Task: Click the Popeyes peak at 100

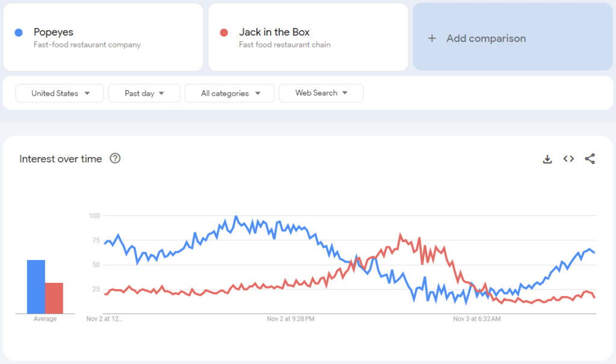Action: (236, 216)
